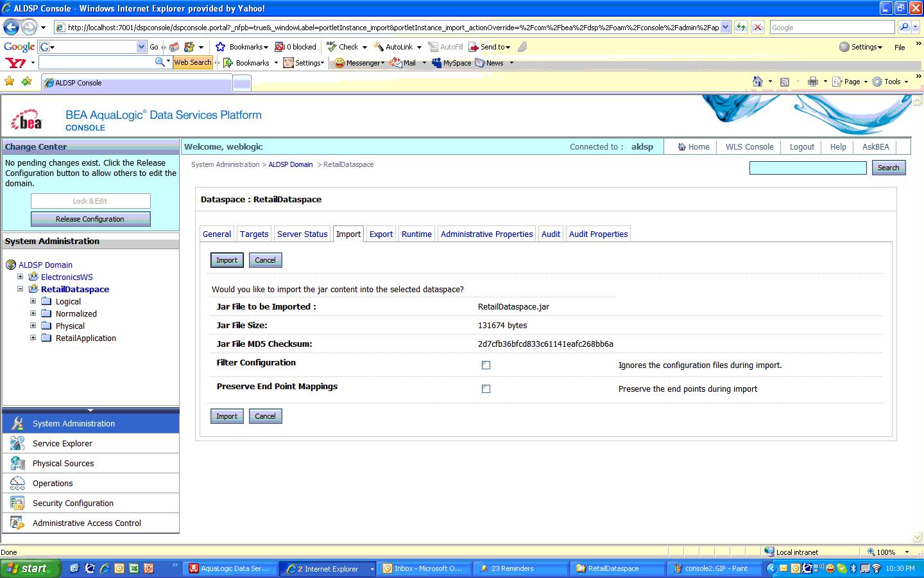Switch to the Runtime tab
The width and height of the screenshot is (924, 578).
click(x=416, y=234)
